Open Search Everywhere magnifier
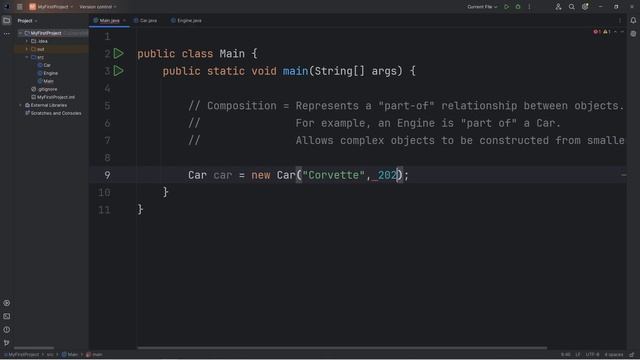The image size is (640, 360). (571, 7)
